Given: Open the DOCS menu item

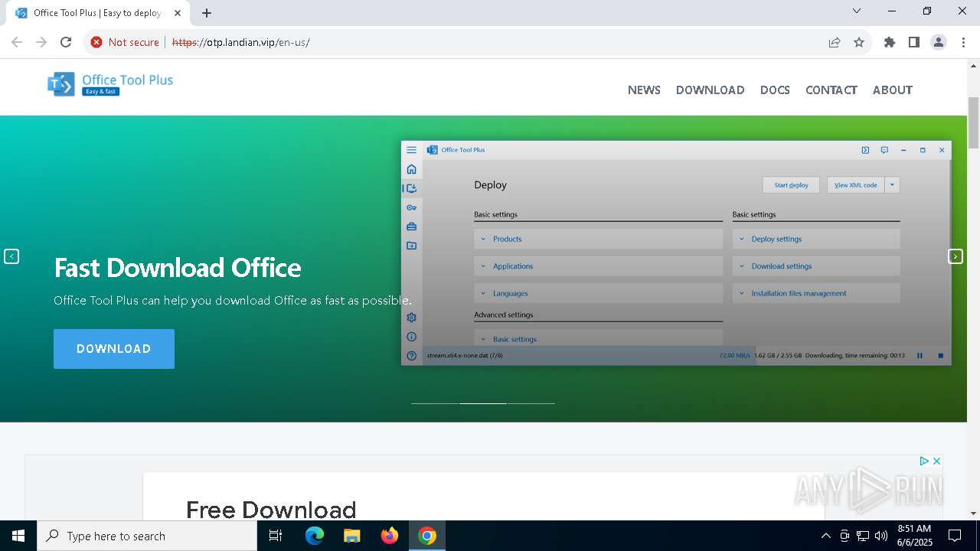Looking at the screenshot, I should click(x=775, y=90).
